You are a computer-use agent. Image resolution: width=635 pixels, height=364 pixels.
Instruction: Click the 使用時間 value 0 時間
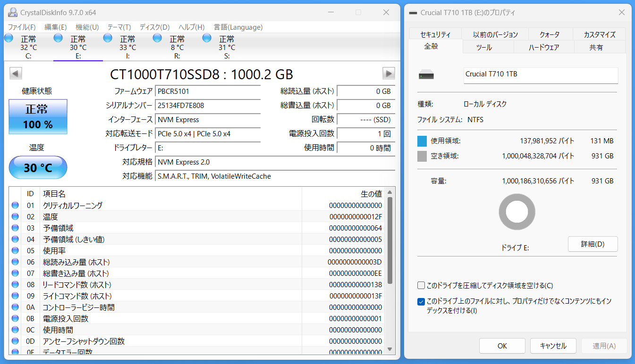tap(366, 148)
